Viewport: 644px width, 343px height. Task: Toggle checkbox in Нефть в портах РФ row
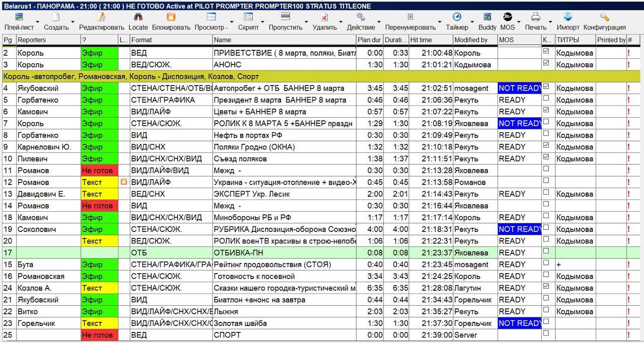[546, 133]
